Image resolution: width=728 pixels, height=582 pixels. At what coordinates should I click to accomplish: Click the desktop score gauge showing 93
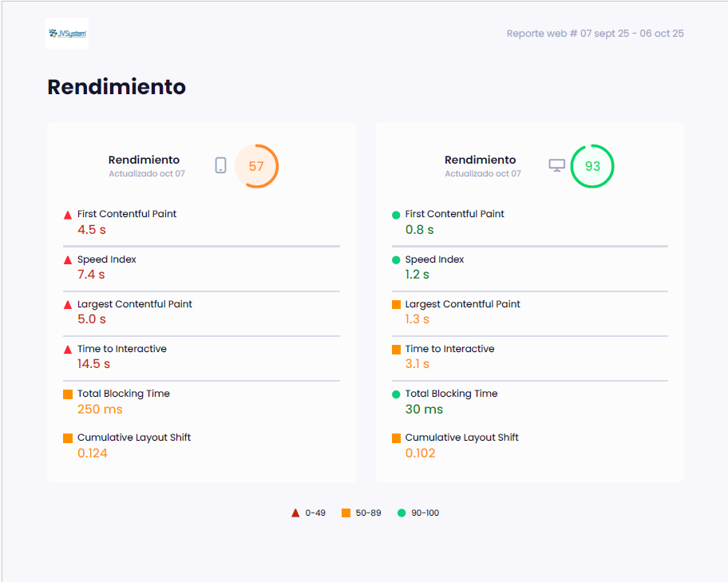tap(592, 166)
